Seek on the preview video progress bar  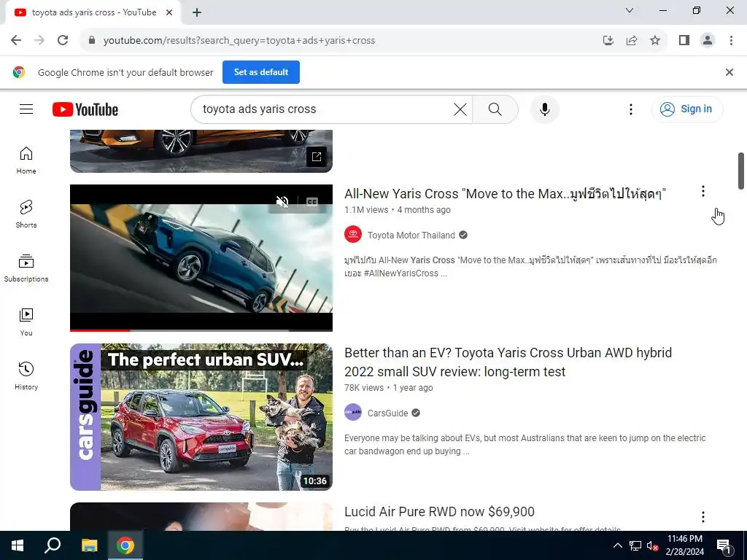tap(201, 330)
